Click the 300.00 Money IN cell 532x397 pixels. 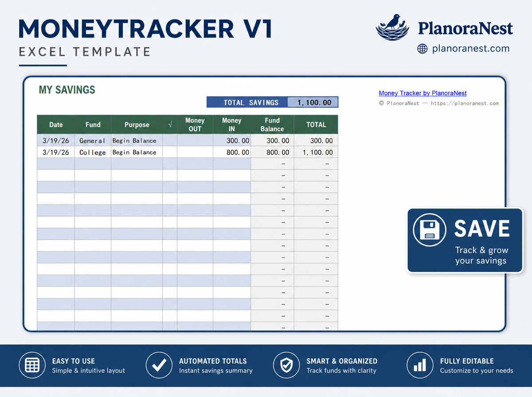click(232, 140)
